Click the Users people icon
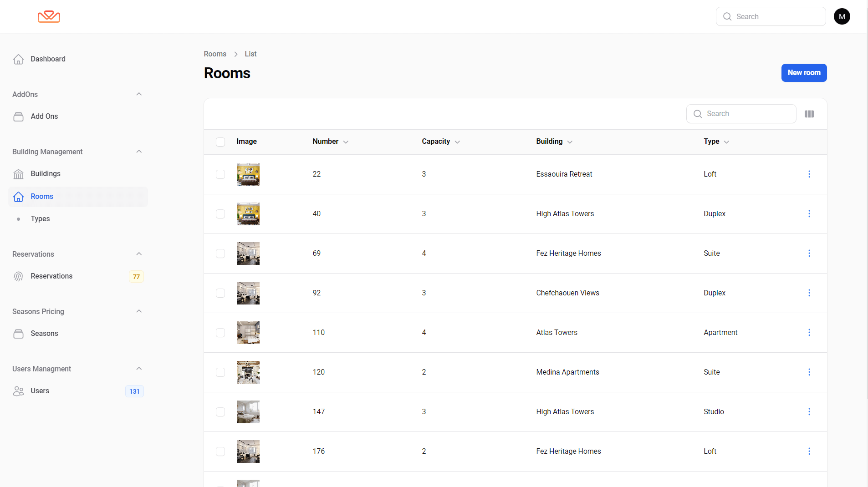868x487 pixels. tap(19, 391)
